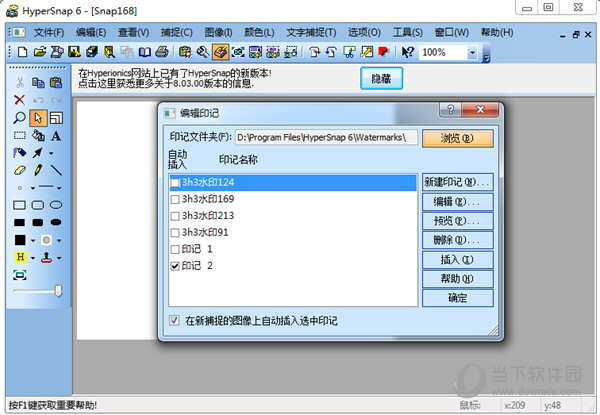Viewport: 600px width, 415px height.
Task: Select the dashed rectangle selection tool
Action: point(20,135)
